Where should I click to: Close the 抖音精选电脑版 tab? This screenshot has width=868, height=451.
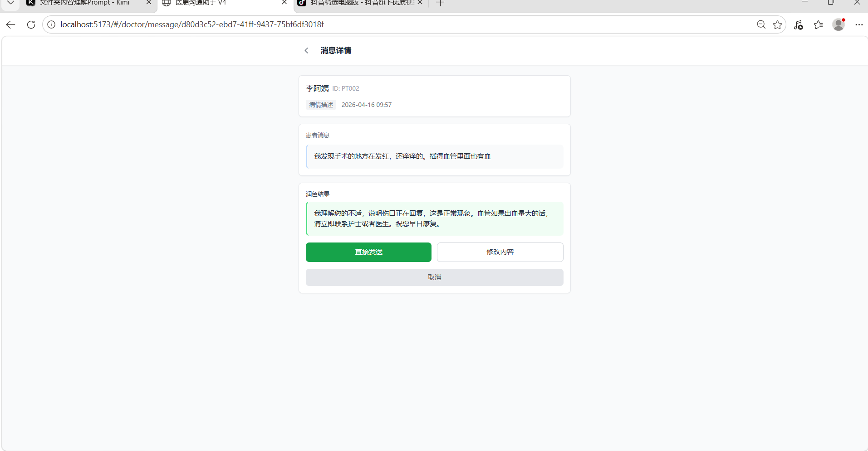pyautogui.click(x=420, y=3)
